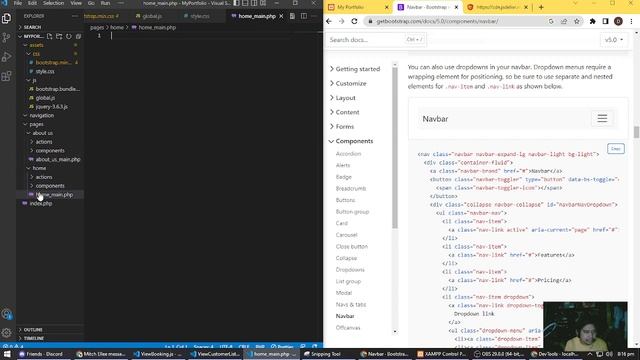
Task: Open the Manage gear in VS Code
Action: tap(7, 333)
